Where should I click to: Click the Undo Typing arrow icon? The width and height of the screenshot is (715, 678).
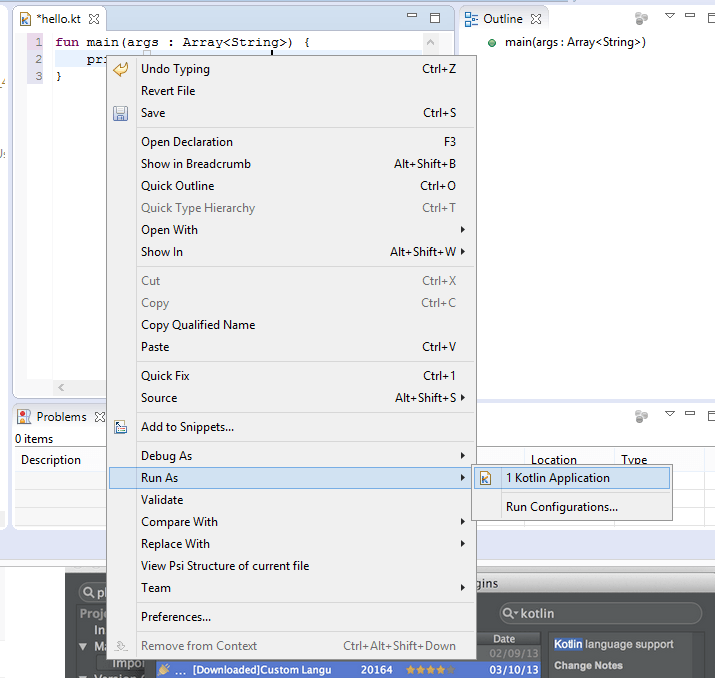[121, 69]
